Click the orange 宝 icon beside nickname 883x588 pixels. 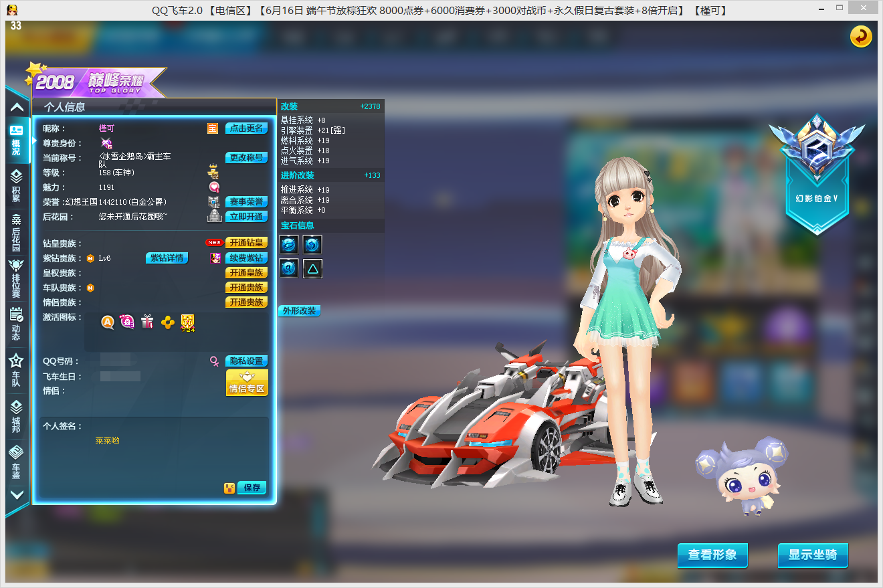click(x=213, y=128)
